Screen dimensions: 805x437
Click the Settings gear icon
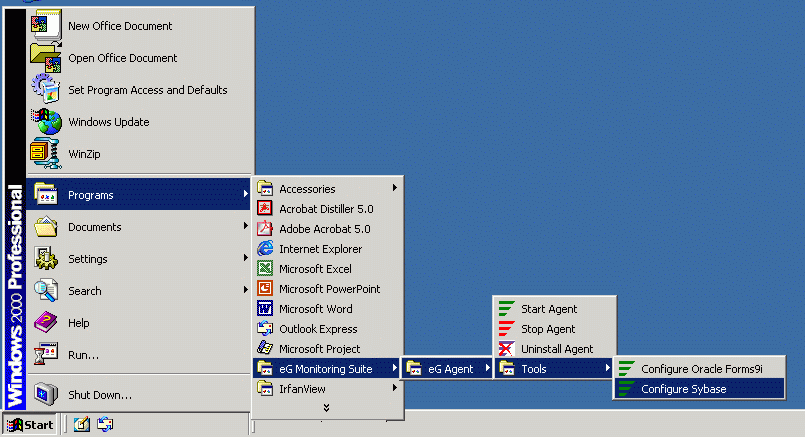coord(46,258)
